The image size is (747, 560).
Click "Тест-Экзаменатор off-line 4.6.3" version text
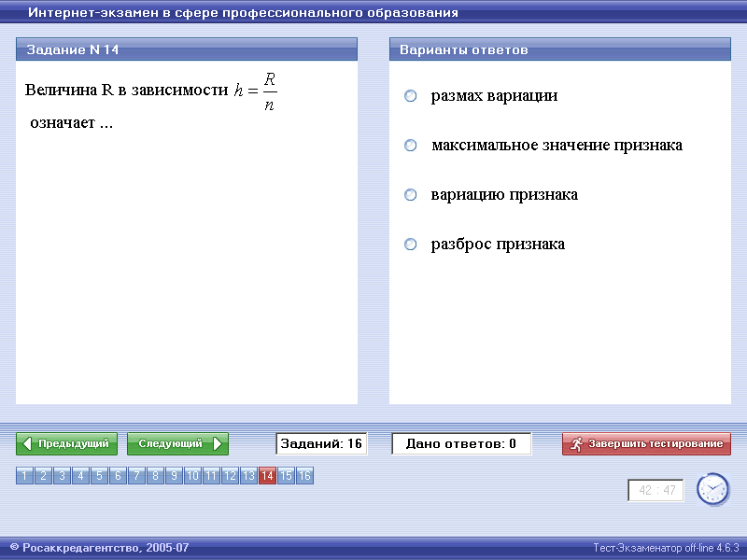click(666, 548)
